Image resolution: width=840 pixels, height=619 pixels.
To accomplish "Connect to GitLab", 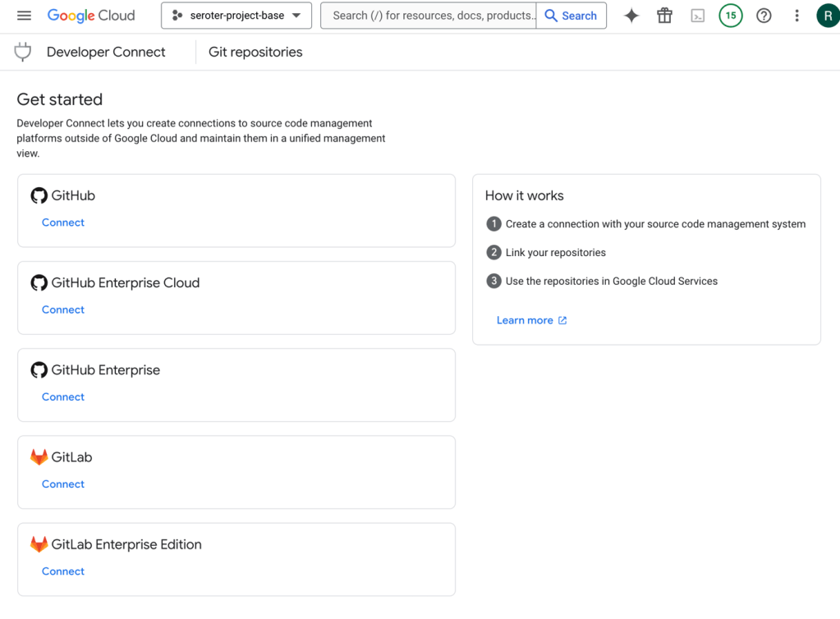I will [63, 484].
